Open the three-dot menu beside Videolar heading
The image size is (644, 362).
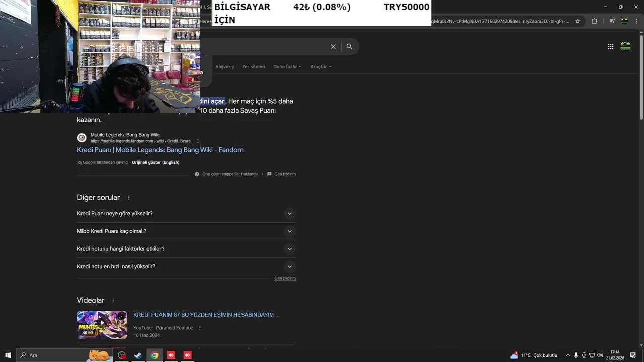pos(113,300)
